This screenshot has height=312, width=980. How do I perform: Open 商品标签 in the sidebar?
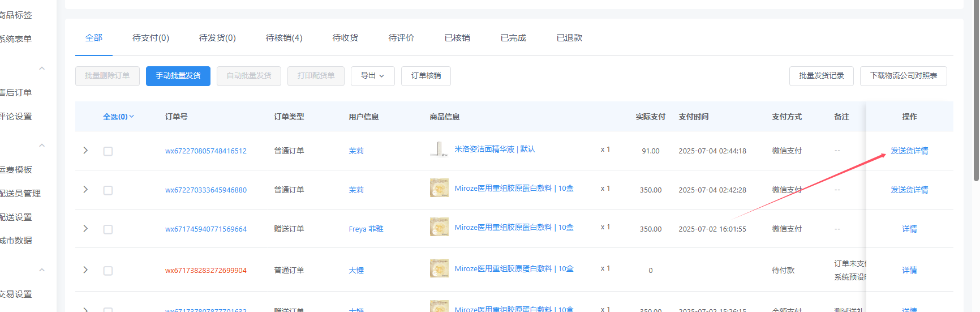16,15
